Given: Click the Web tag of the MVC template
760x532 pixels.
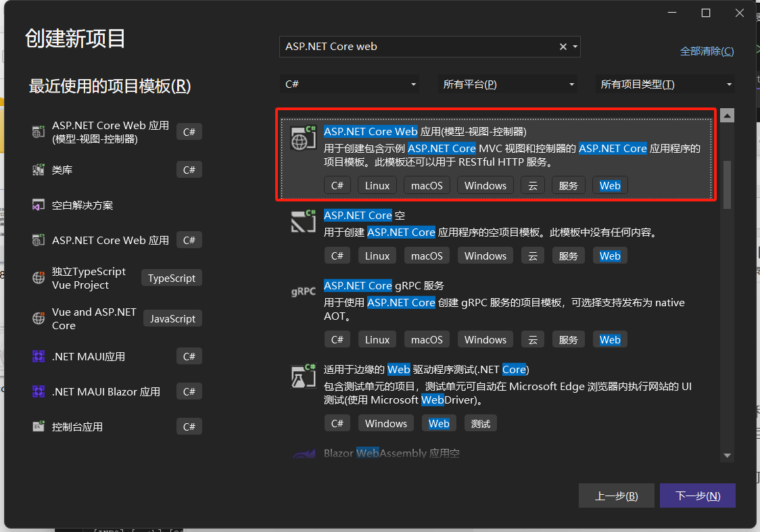Looking at the screenshot, I should [x=610, y=186].
